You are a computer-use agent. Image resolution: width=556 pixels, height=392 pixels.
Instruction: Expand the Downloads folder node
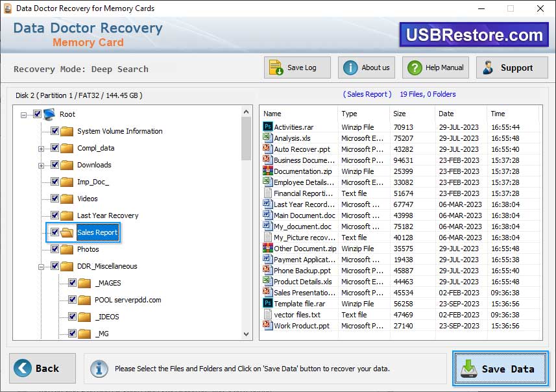(x=41, y=165)
